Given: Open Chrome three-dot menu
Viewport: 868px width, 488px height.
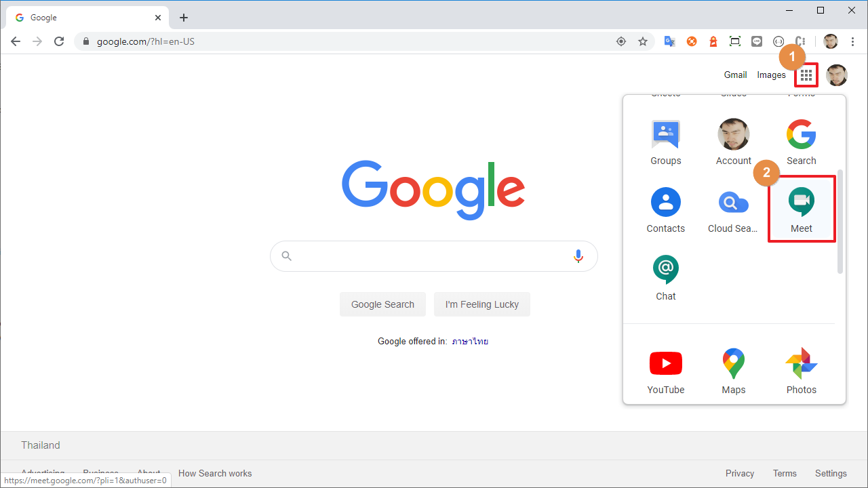Looking at the screenshot, I should 852,41.
